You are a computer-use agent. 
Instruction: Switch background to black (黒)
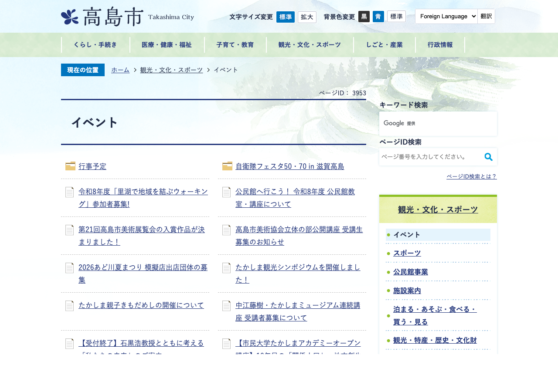tap(364, 17)
